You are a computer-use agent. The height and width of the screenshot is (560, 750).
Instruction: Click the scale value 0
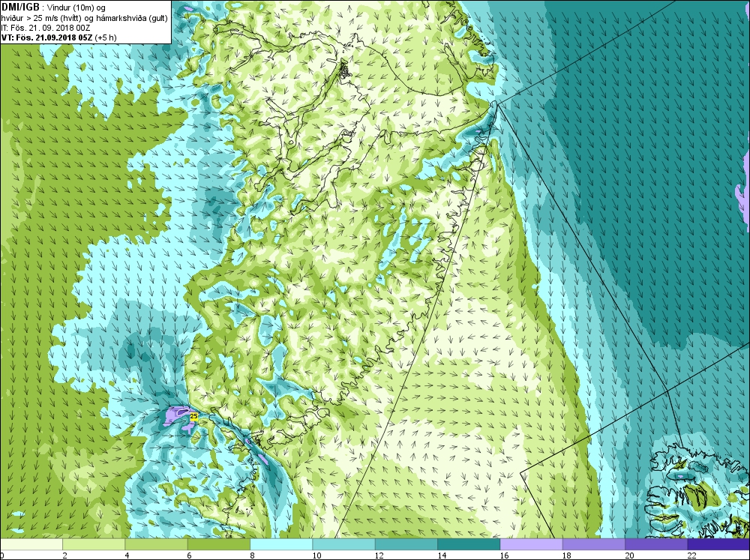coord(2,556)
